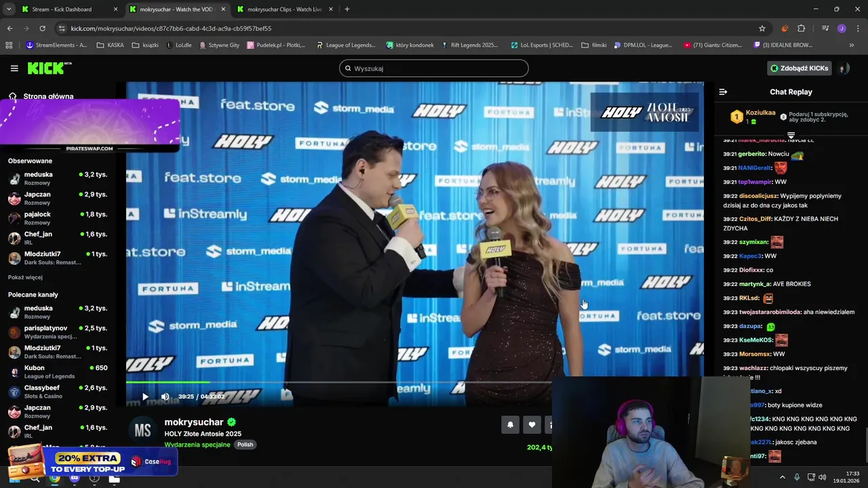
Task: Click the Polish language tag
Action: point(245,445)
